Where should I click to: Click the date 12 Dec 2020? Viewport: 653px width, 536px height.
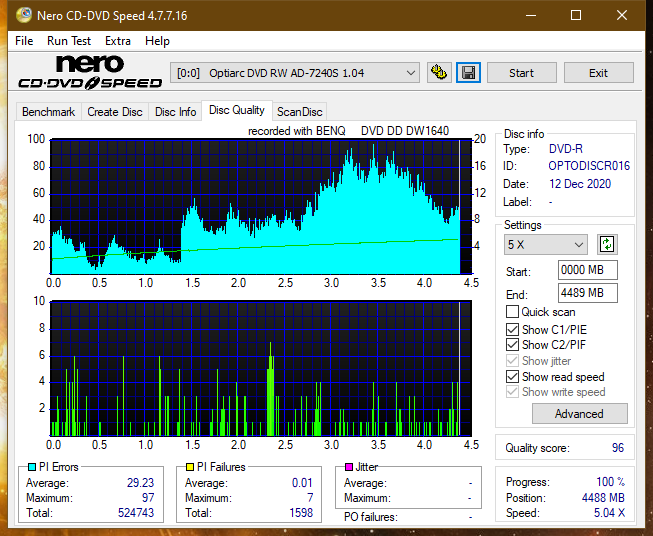click(580, 184)
